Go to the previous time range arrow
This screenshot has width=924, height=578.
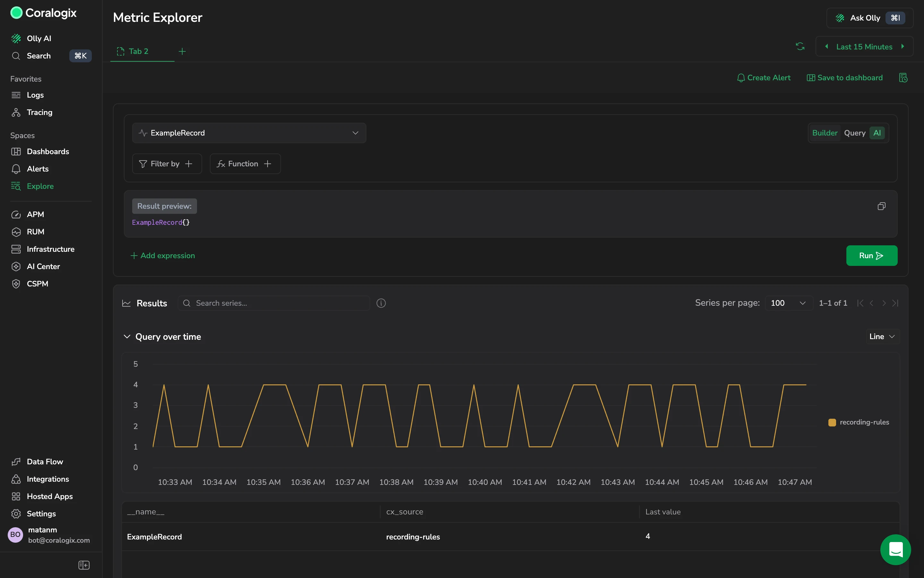(x=827, y=47)
